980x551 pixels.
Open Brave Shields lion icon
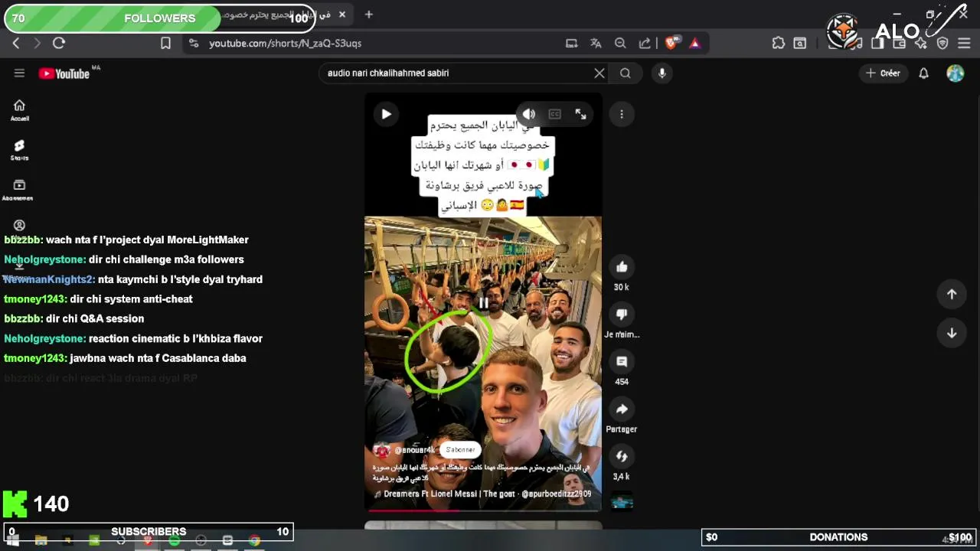pos(671,44)
